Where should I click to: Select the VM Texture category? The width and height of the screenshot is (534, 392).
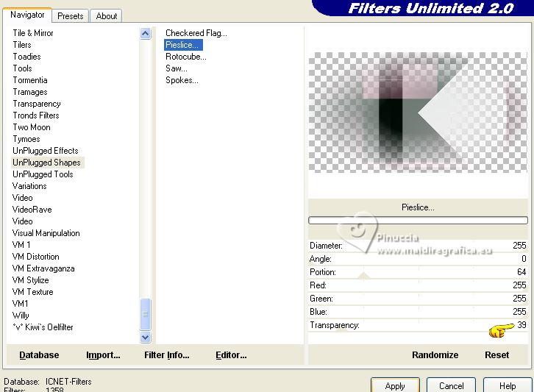pyautogui.click(x=32, y=292)
